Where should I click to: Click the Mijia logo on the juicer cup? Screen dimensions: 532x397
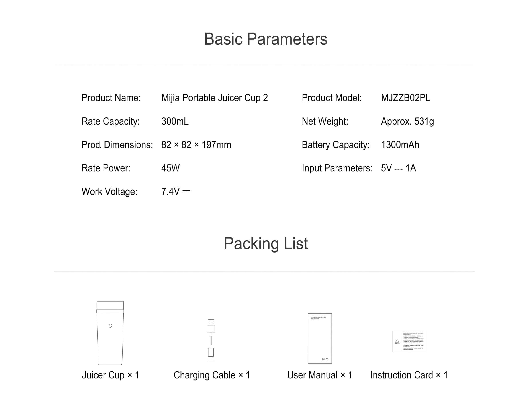pyautogui.click(x=110, y=326)
